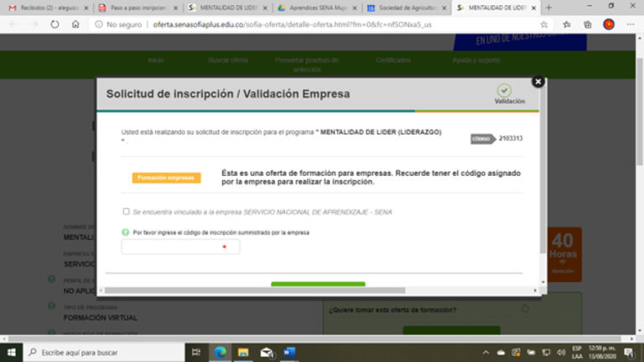
Task: Open the browser settings ellipsis menu
Action: [630, 24]
